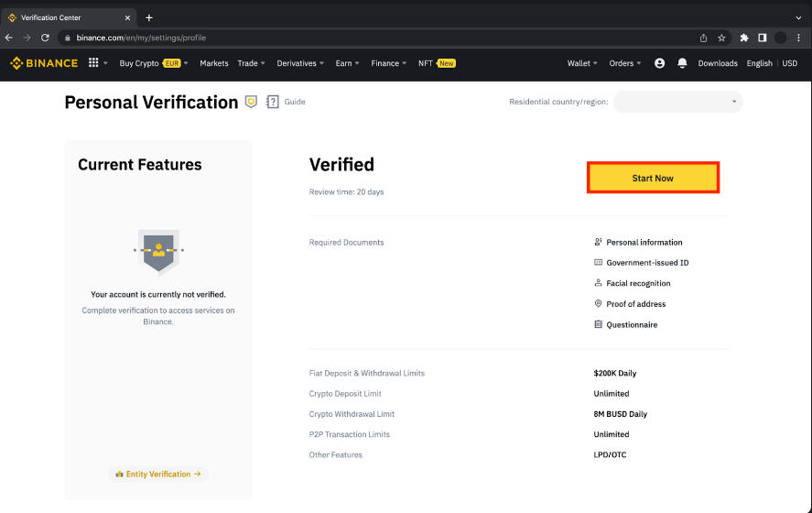Open the Derivatives dropdown
The image size is (812, 513).
point(300,63)
